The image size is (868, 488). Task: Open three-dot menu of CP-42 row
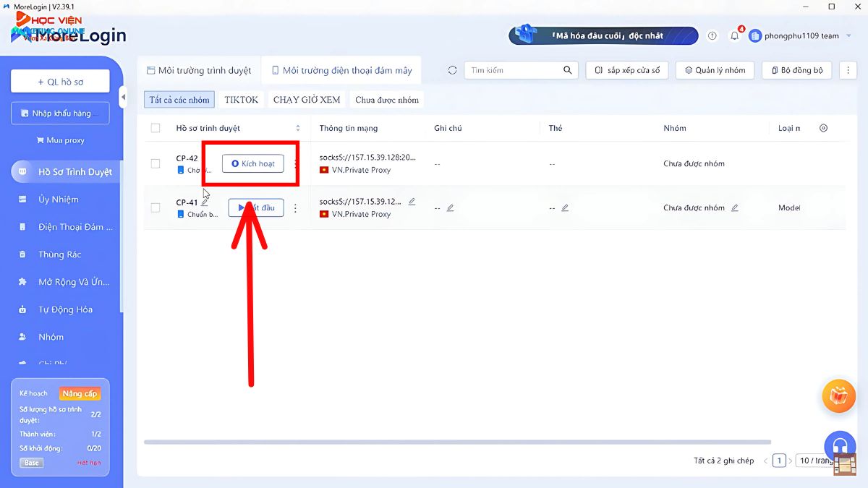point(295,164)
